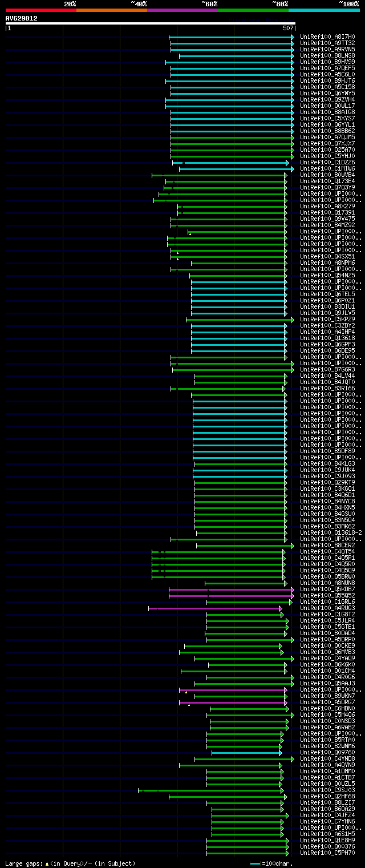Click the 507 query length label

tap(288, 28)
